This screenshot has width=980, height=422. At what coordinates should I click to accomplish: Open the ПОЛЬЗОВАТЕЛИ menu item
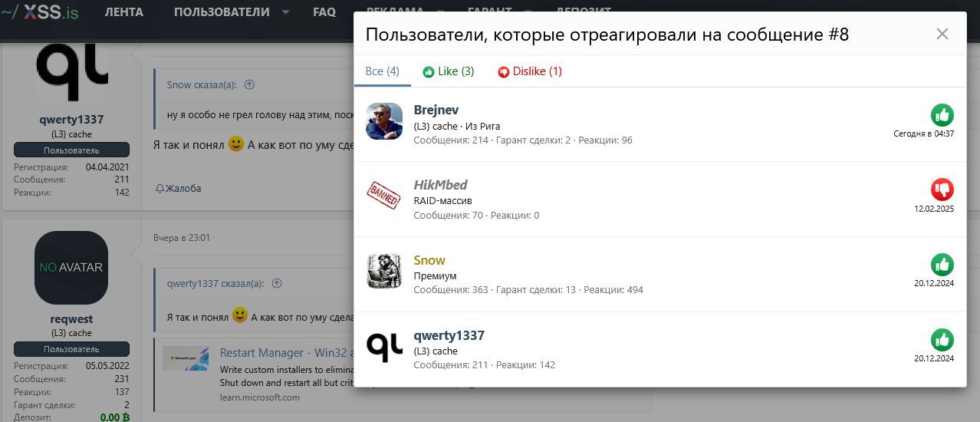point(222,12)
